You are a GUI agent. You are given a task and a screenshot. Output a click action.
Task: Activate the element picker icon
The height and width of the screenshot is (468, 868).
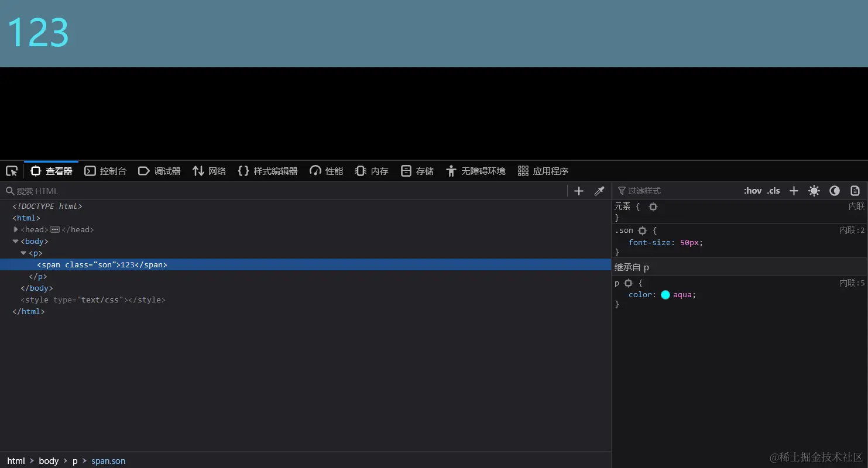[x=12, y=171]
